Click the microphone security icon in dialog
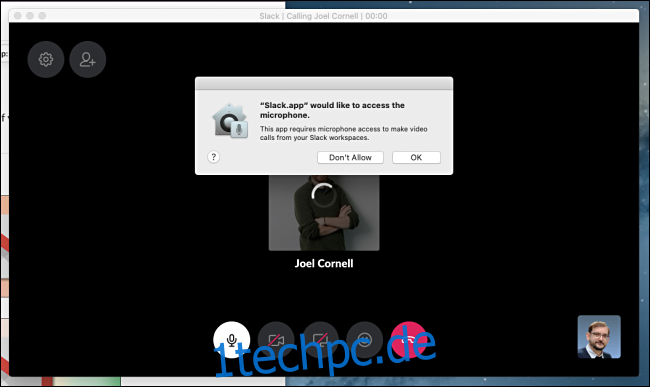650x387 pixels. (230, 121)
